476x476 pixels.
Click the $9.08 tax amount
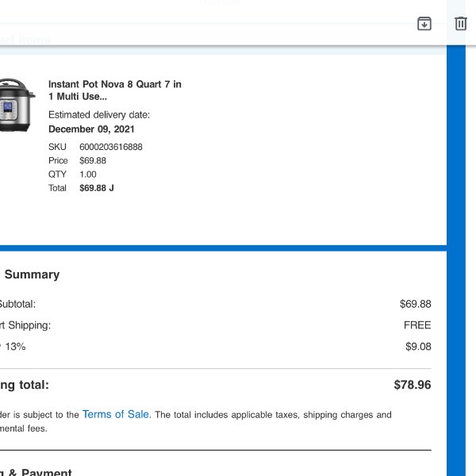tap(418, 347)
